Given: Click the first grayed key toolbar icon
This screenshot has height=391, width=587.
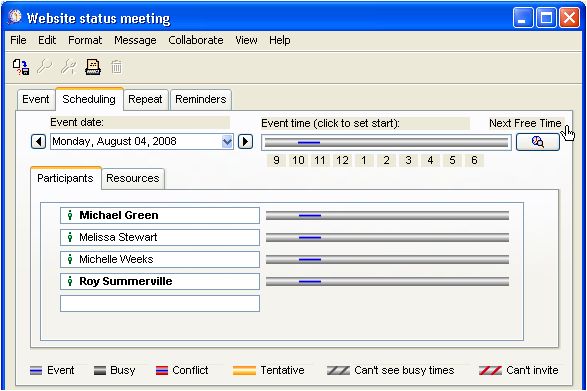Looking at the screenshot, I should coord(45,67).
